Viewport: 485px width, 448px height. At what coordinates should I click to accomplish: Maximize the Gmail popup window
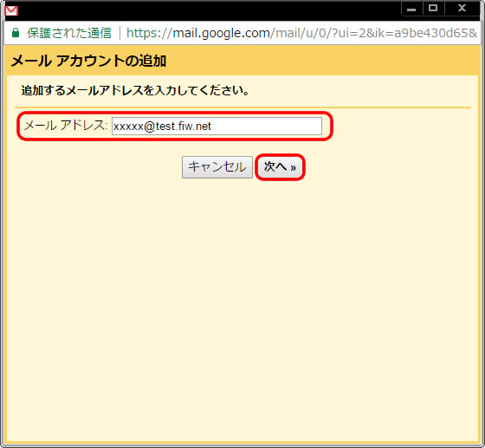point(433,9)
